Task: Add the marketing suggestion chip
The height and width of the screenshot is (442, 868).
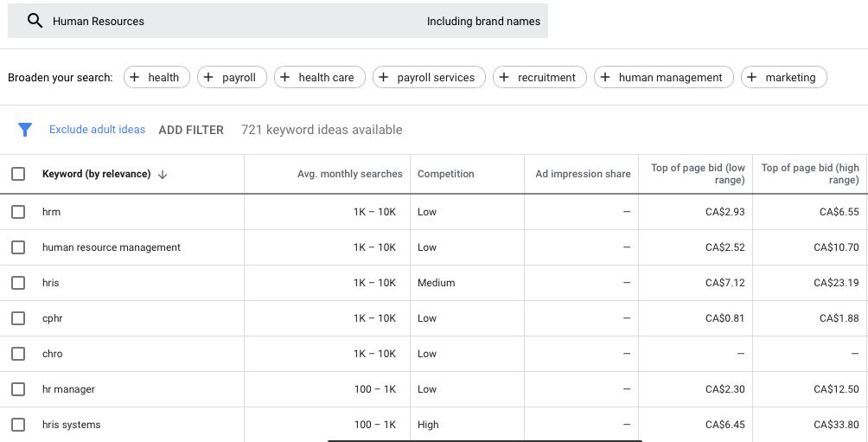Action: click(x=784, y=77)
